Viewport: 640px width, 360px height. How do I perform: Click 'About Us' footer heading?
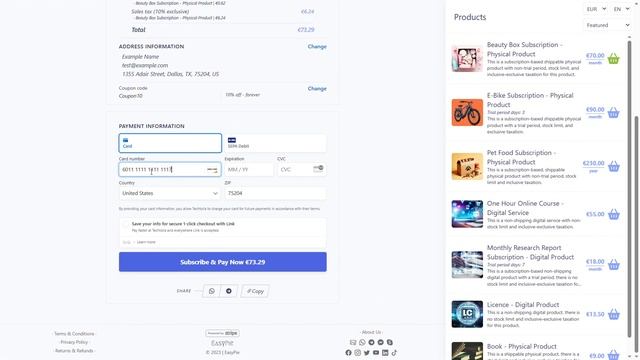371,332
